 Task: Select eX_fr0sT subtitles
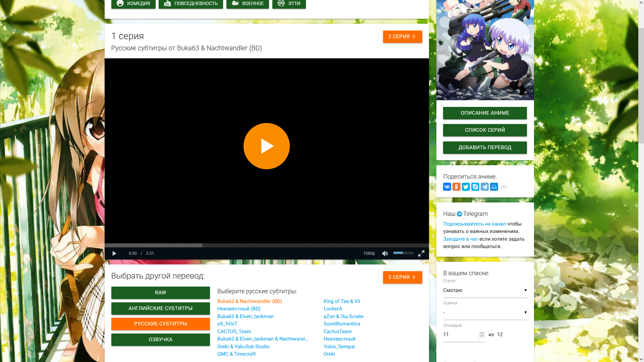click(x=227, y=324)
